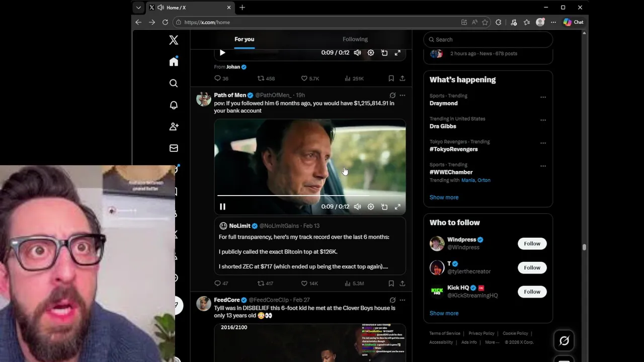Enter picture-in-picture on playing video
The image size is (644, 362).
pyautogui.click(x=384, y=207)
